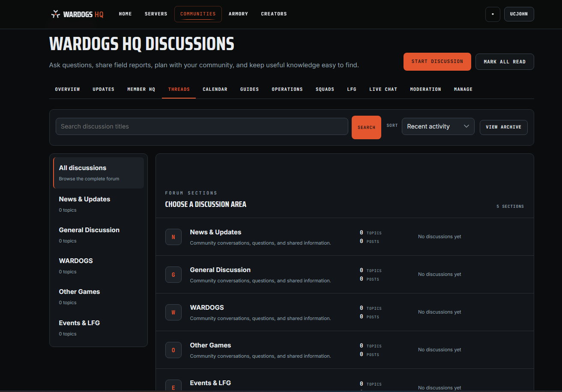
Task: Click the orange Search button
Action: (366, 127)
